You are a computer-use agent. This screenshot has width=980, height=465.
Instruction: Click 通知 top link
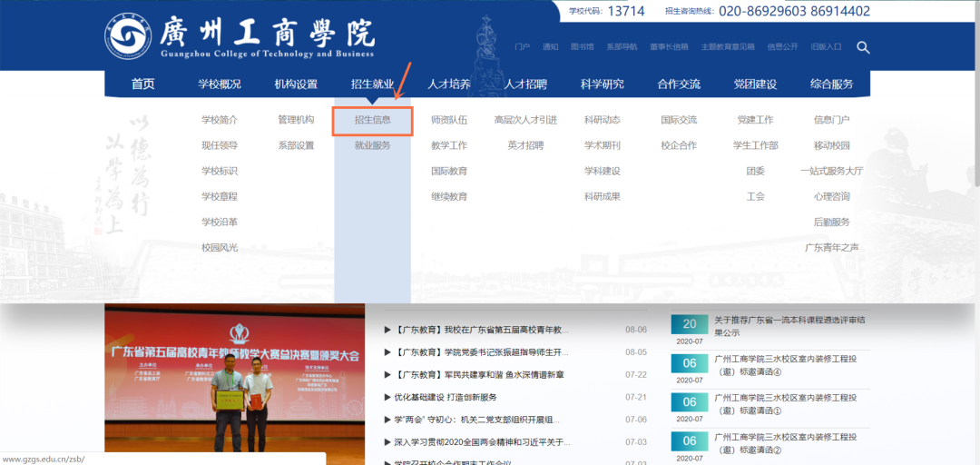click(x=550, y=47)
